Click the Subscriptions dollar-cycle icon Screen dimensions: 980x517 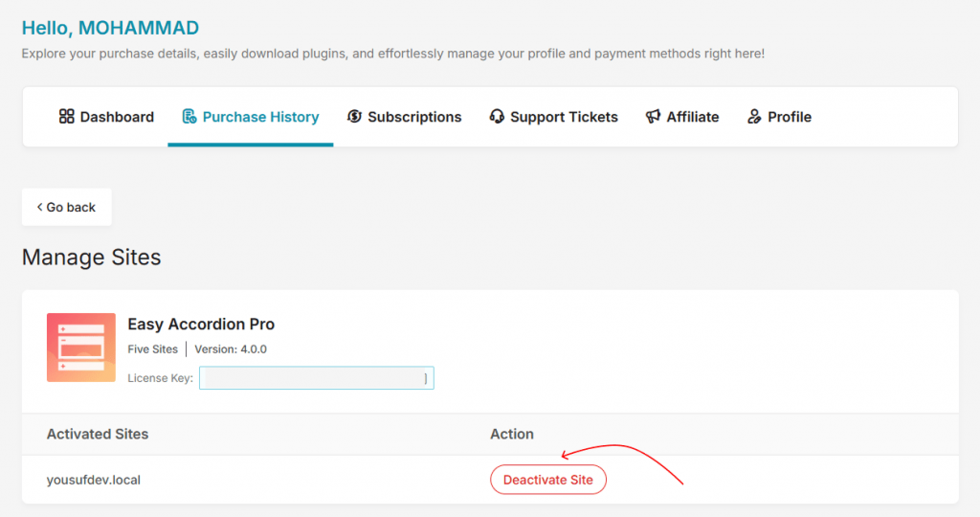[x=354, y=117]
